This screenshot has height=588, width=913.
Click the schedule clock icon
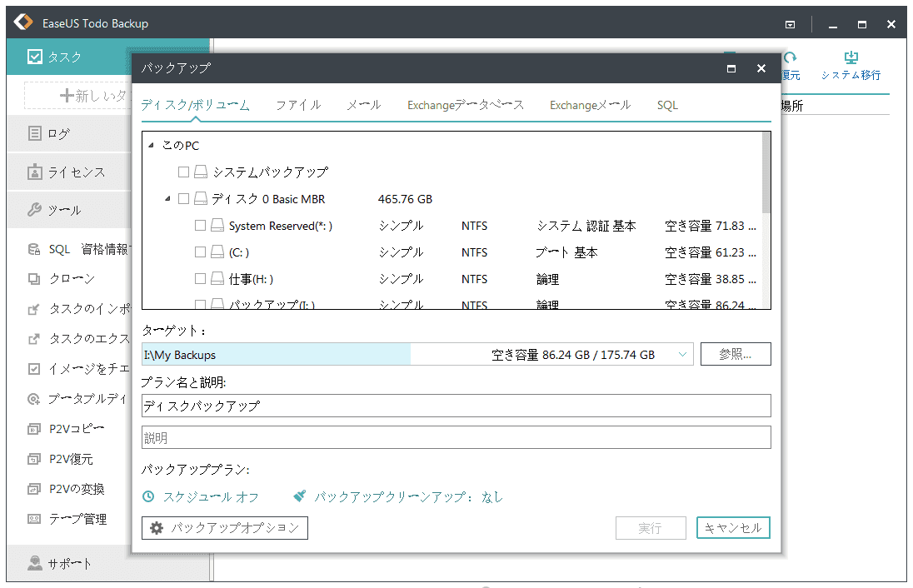click(148, 496)
